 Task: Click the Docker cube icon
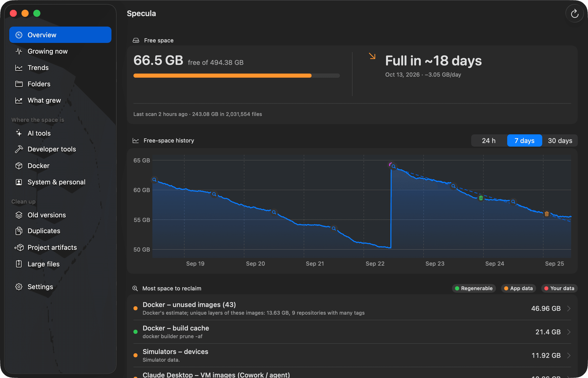(x=19, y=166)
